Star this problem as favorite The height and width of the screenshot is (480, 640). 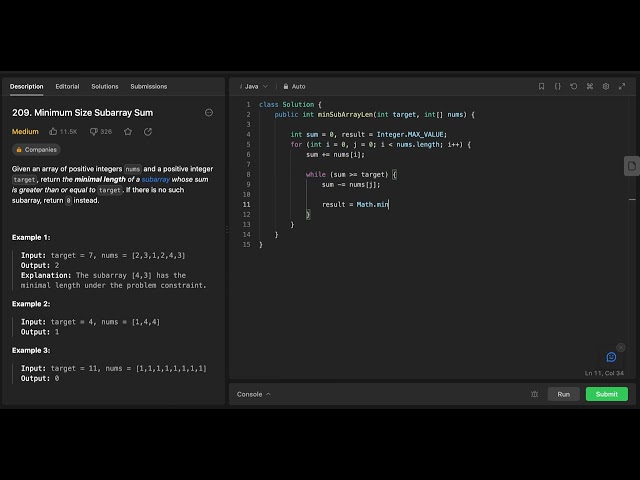128,131
